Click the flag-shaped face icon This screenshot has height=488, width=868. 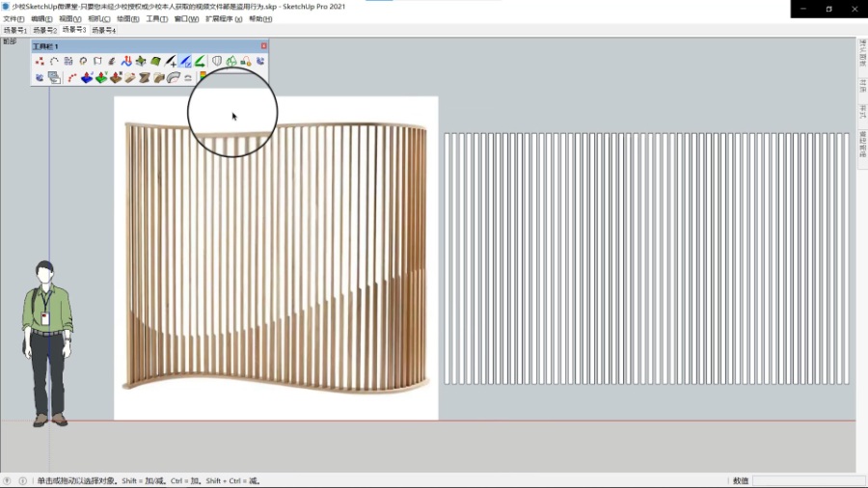(97, 62)
